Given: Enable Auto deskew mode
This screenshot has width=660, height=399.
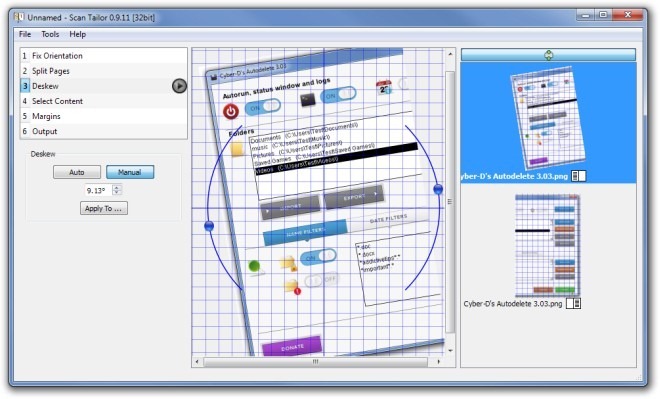Looking at the screenshot, I should (x=77, y=172).
